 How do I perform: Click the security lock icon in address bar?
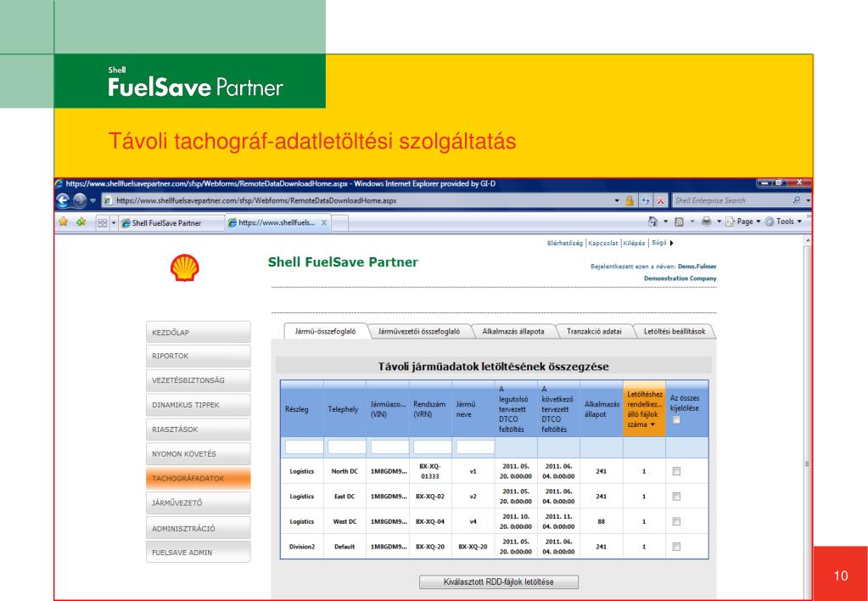coord(630,200)
